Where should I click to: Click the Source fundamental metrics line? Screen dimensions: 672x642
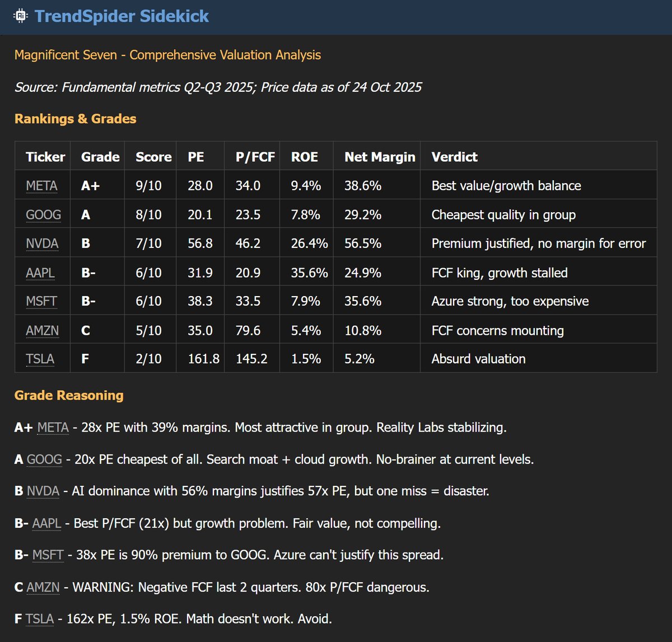(x=218, y=87)
